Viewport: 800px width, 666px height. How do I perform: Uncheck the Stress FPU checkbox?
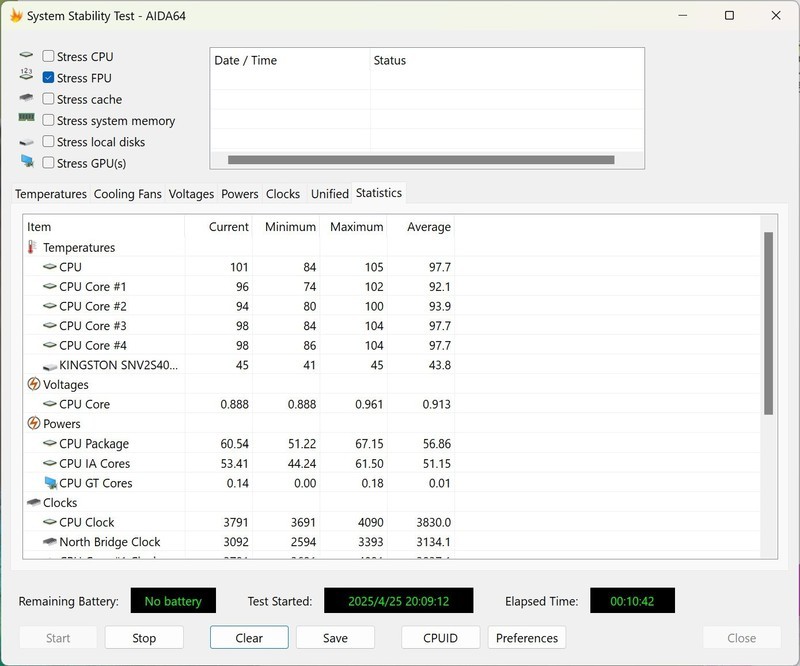[48, 78]
